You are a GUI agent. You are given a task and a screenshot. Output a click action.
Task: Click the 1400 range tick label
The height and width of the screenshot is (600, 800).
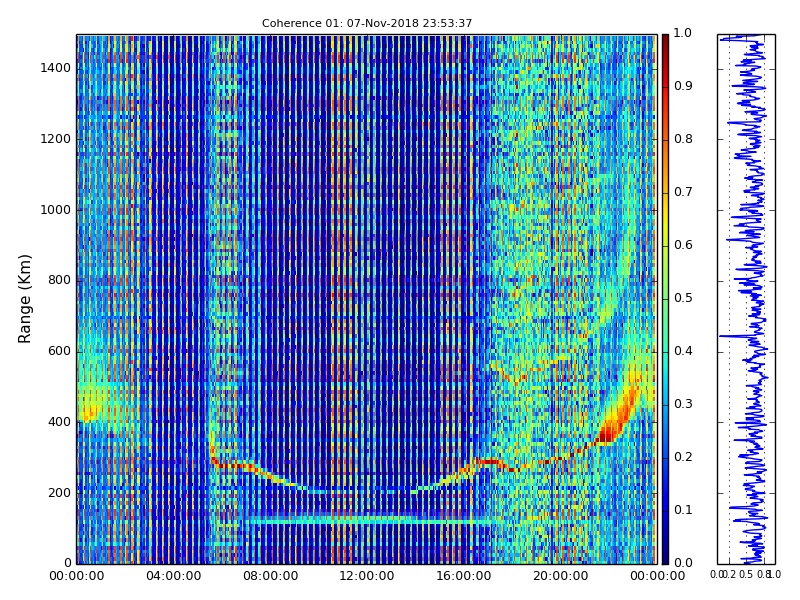pyautogui.click(x=56, y=68)
